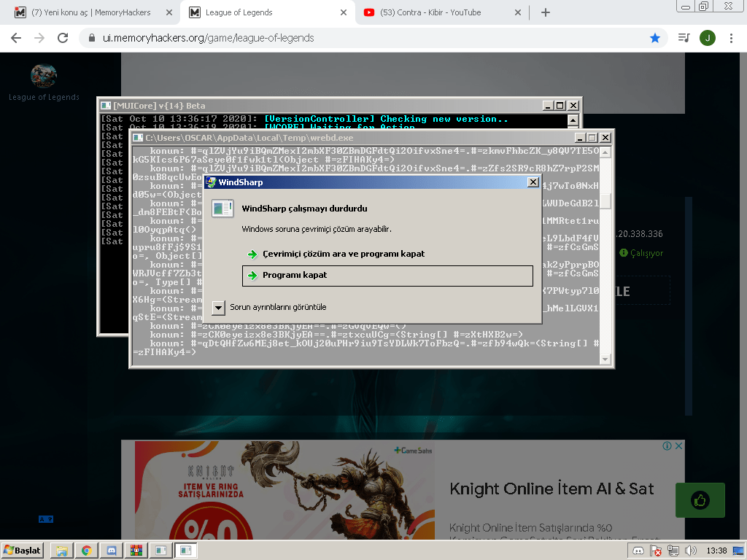Click the Çalışıyor status indicator

tap(641, 253)
